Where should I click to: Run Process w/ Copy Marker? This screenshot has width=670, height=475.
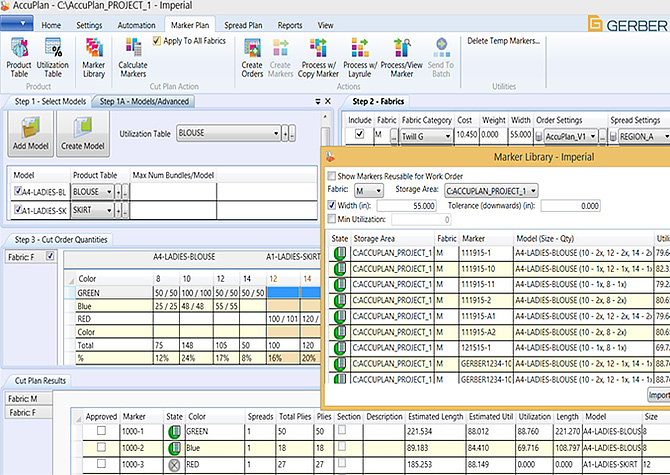tap(318, 48)
